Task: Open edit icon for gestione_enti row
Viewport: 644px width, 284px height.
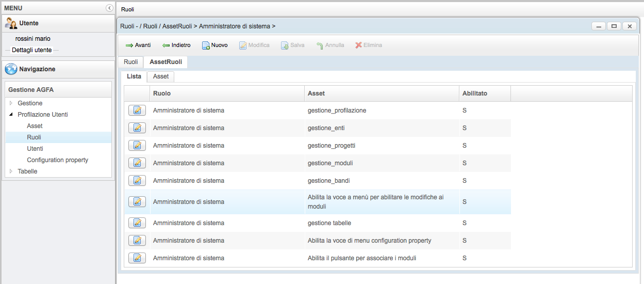Action: click(x=137, y=128)
